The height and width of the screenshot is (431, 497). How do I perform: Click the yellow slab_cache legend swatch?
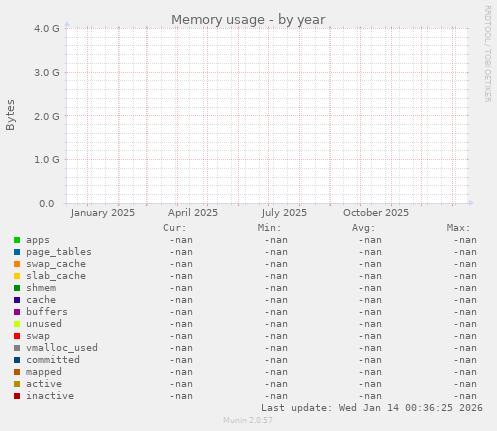click(x=17, y=276)
